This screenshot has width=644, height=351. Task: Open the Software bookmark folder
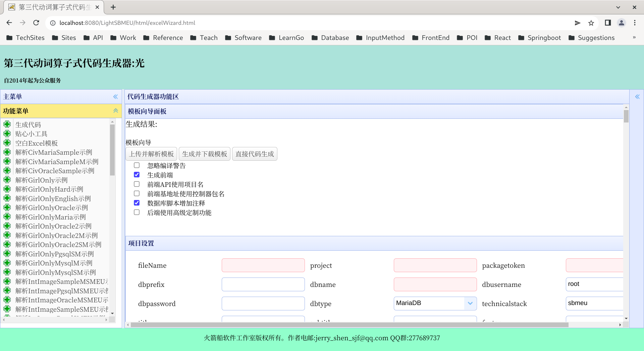243,38
